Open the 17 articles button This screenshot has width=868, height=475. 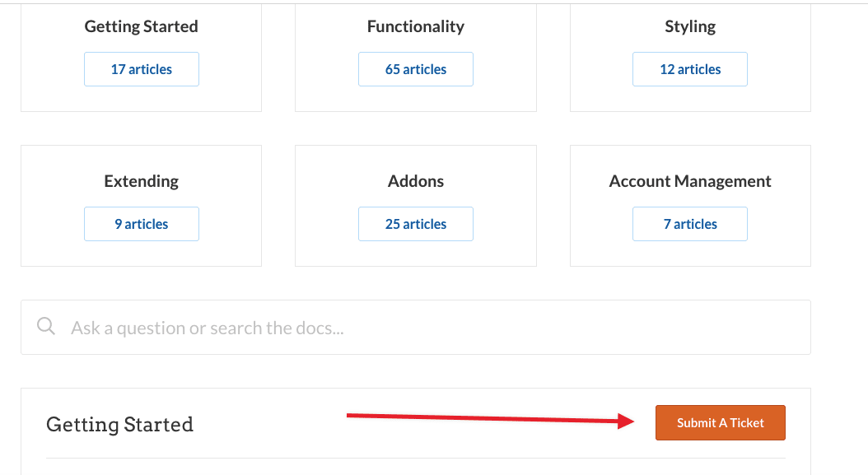141,69
